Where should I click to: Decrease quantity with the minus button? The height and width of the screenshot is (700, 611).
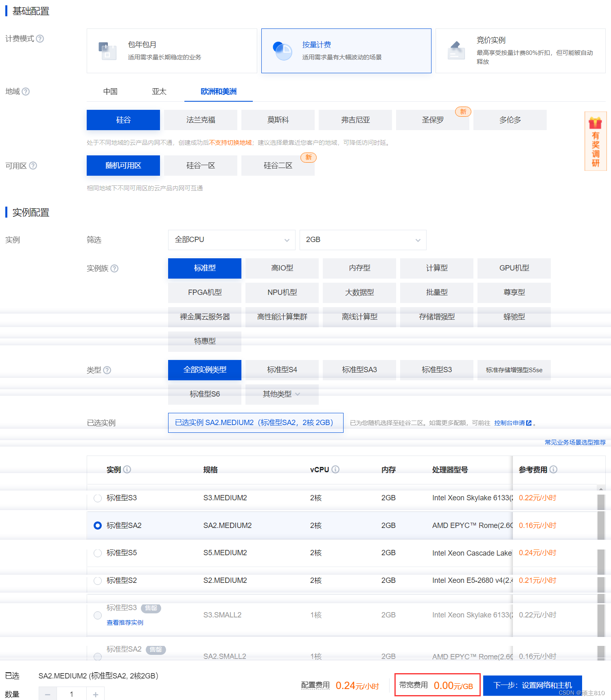pyautogui.click(x=48, y=694)
